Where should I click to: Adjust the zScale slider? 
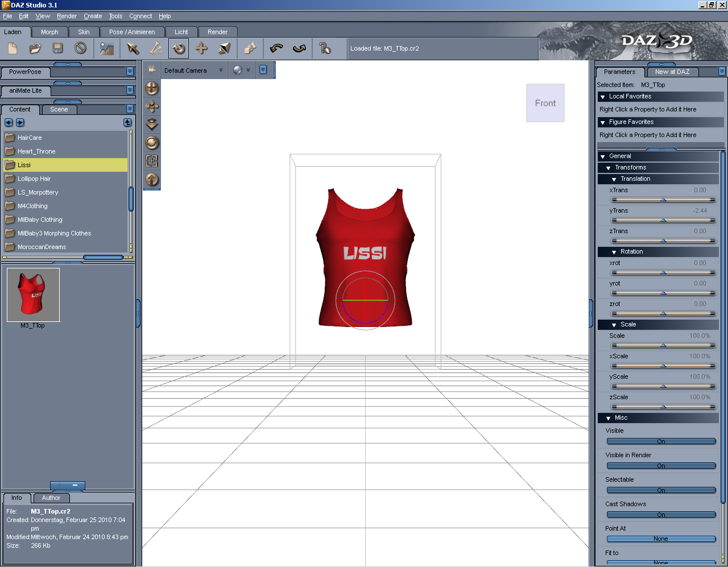click(663, 407)
